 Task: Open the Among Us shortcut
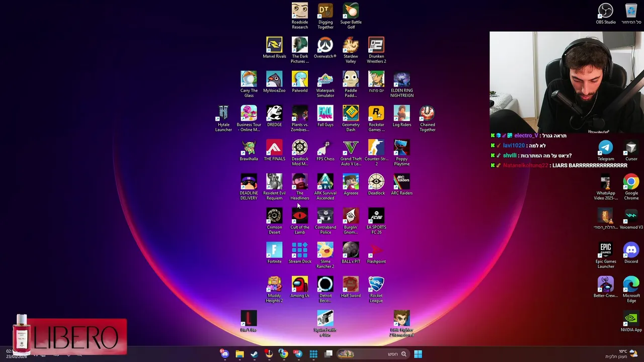pyautogui.click(x=300, y=287)
